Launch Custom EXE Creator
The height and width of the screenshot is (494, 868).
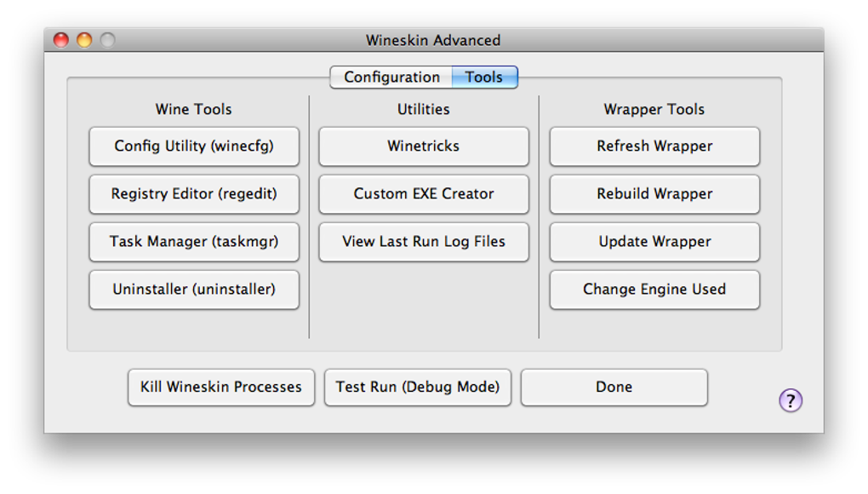pos(424,194)
